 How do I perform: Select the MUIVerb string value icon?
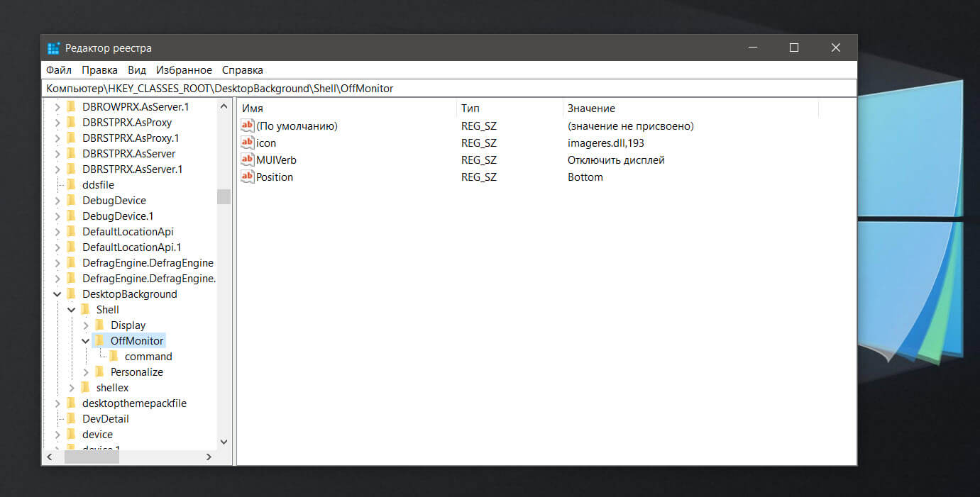pos(247,160)
